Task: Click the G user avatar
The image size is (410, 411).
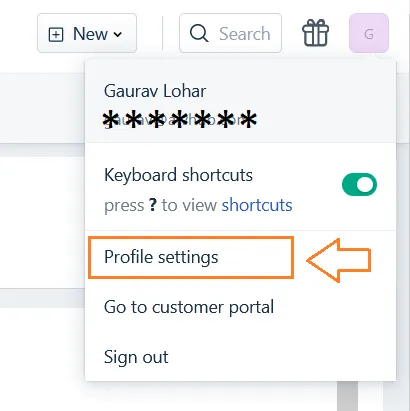Action: coord(369,33)
